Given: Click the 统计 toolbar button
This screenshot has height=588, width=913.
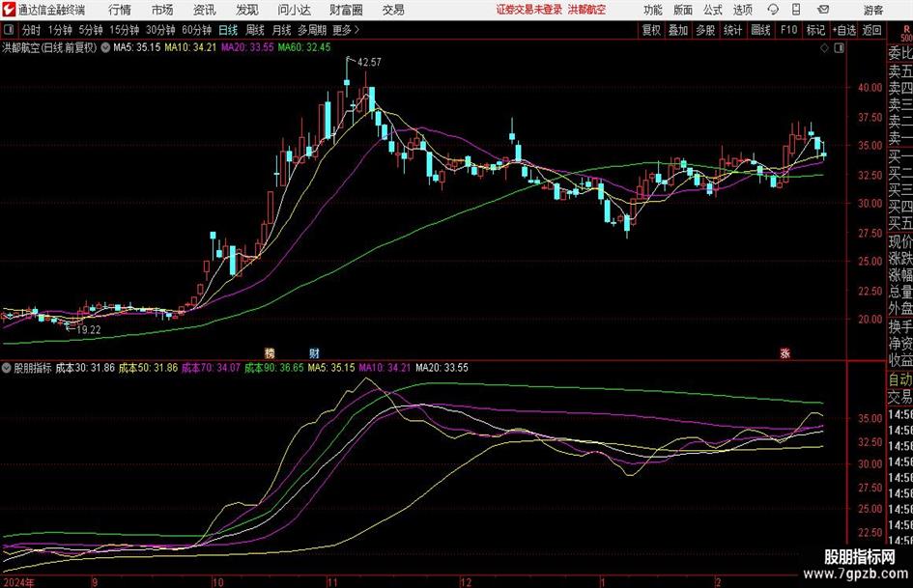Looking at the screenshot, I should click(732, 30).
